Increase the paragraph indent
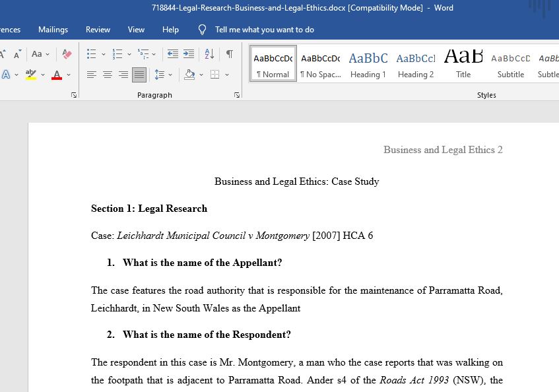The height and width of the screenshot is (392, 559). pos(189,54)
